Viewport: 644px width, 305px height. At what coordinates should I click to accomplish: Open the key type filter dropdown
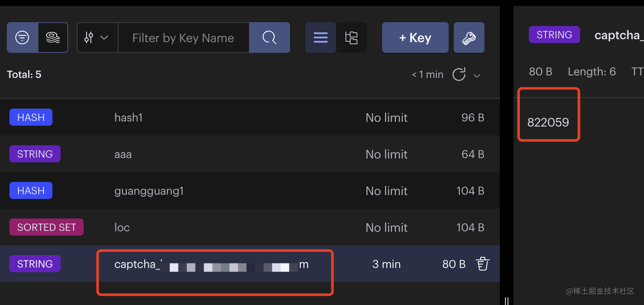97,37
